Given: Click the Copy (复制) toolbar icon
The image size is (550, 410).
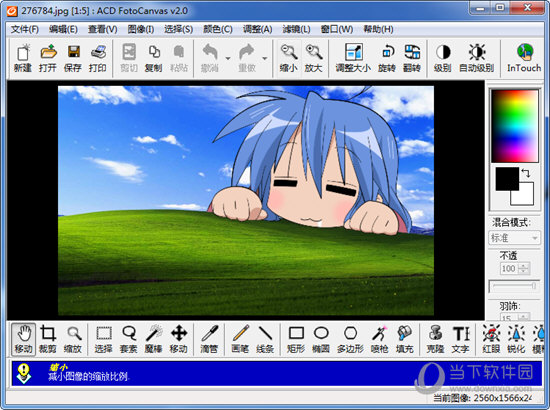Looking at the screenshot, I should 154,58.
